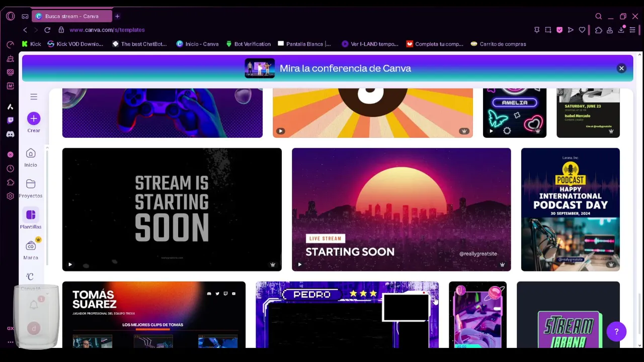644x362 pixels.
Task: Open Stream Jarana template
Action: (568, 315)
